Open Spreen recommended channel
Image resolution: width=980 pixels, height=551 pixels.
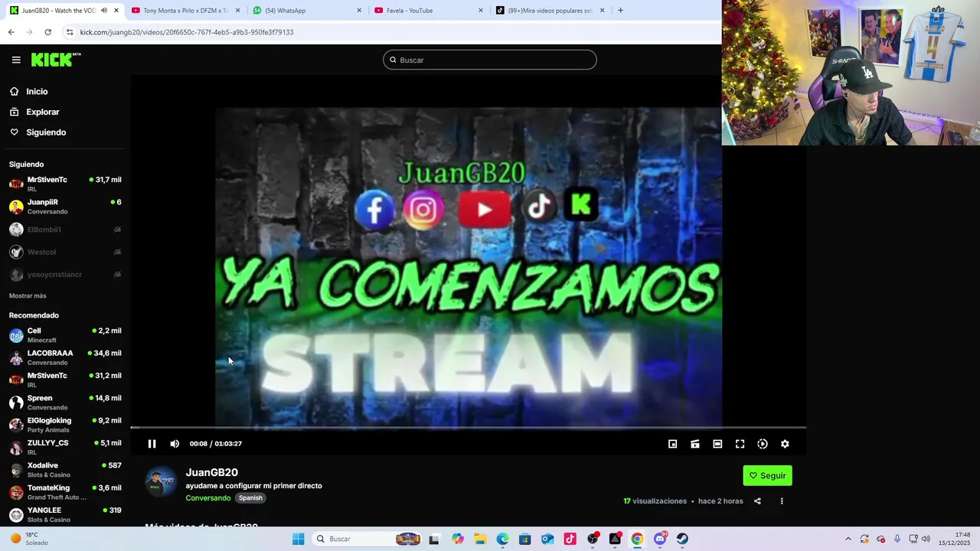pos(65,403)
